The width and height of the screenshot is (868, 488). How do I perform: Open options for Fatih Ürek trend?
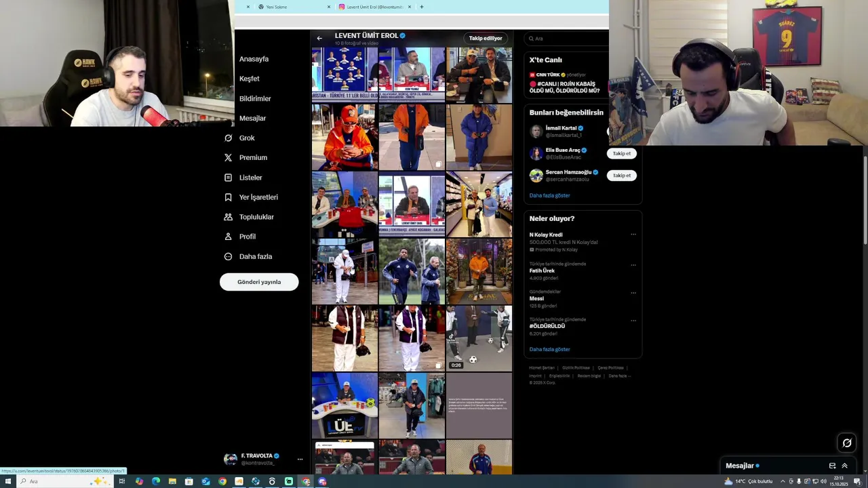[633, 265]
